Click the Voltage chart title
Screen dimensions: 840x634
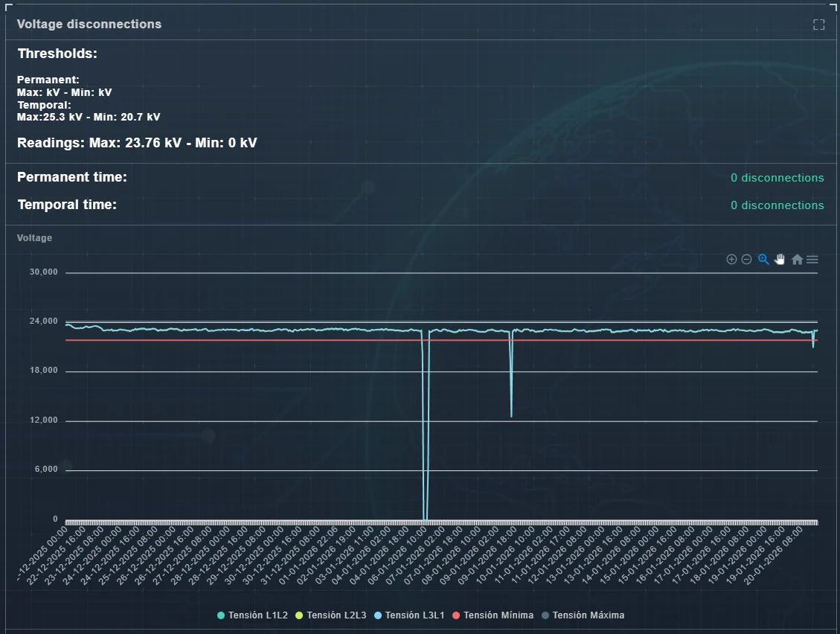pos(34,238)
